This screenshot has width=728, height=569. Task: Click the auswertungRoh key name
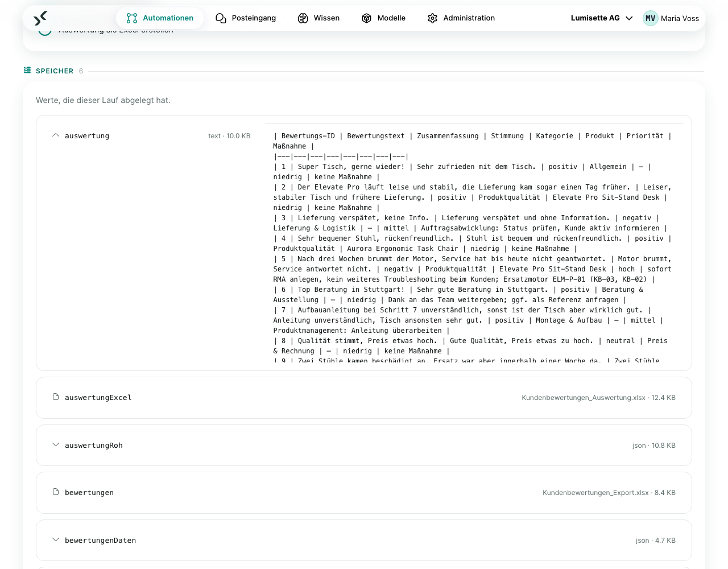point(94,446)
